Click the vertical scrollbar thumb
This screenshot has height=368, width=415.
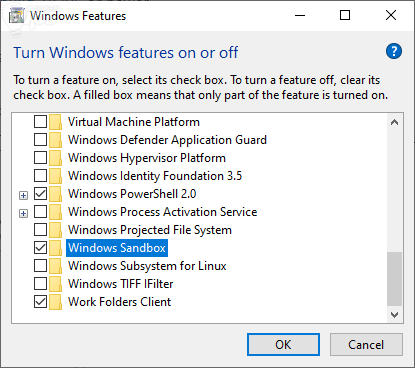click(394, 279)
